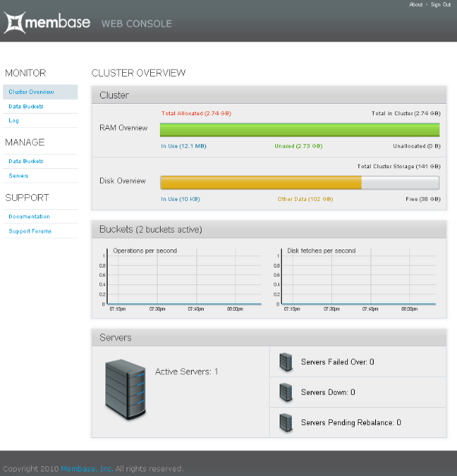Click 'Total Allocated (2.74 GB)' label
The height and width of the screenshot is (476, 457).
pyautogui.click(x=196, y=114)
